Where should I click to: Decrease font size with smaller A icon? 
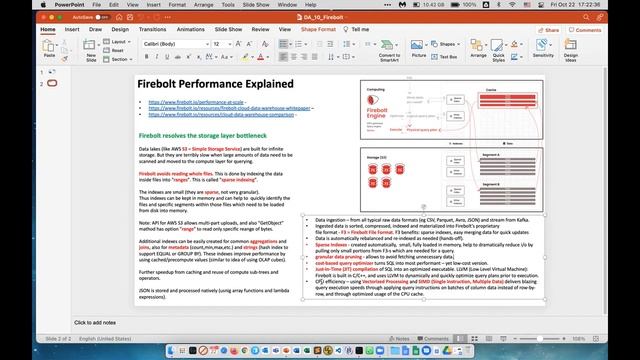pos(249,44)
